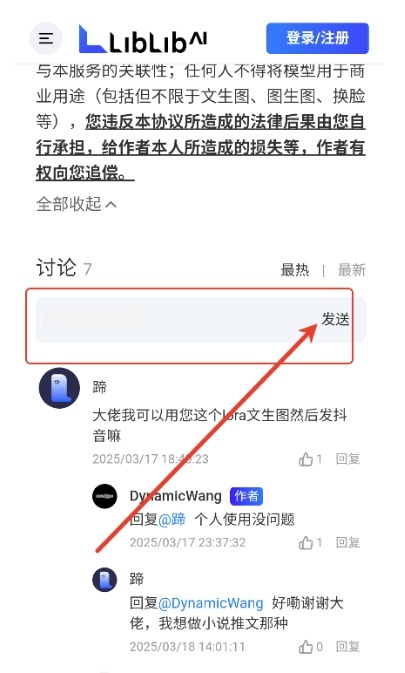
Task: Open the @DynamicWang mention link
Action: (211, 603)
